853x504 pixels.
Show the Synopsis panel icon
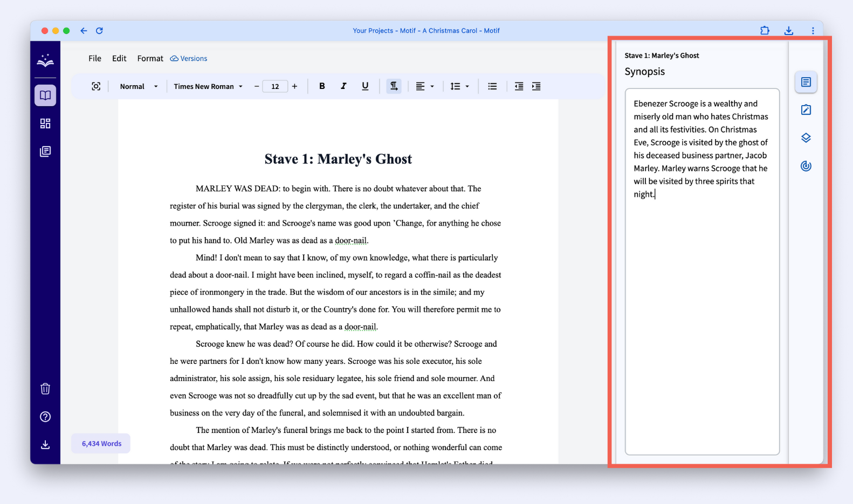coord(806,82)
